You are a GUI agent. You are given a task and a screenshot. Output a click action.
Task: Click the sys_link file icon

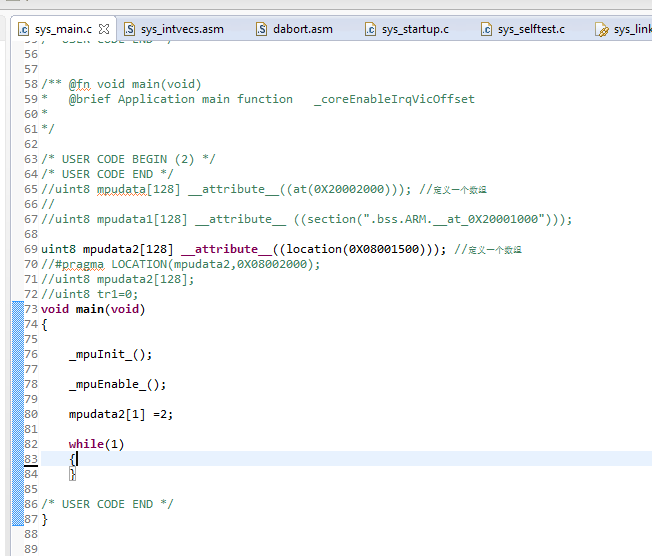pos(601,29)
